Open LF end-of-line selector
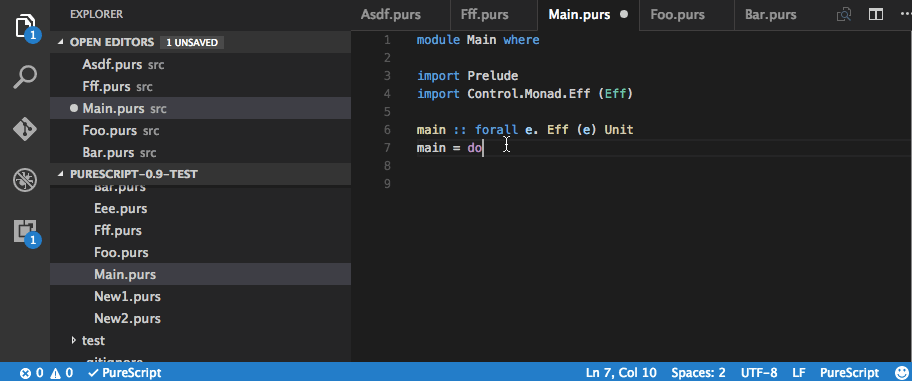The image size is (912, 381). click(x=798, y=373)
